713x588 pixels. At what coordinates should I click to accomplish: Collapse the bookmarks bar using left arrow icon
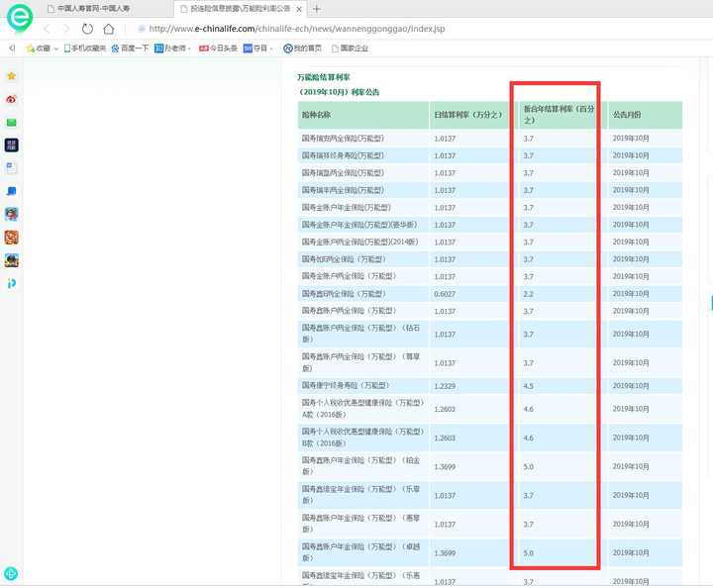[12, 48]
